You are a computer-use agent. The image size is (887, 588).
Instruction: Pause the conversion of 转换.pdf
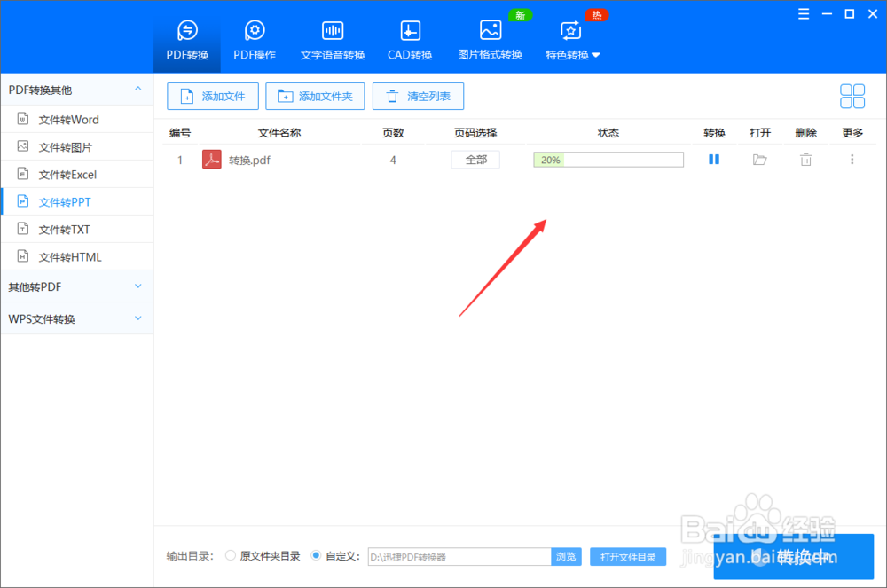click(x=714, y=160)
